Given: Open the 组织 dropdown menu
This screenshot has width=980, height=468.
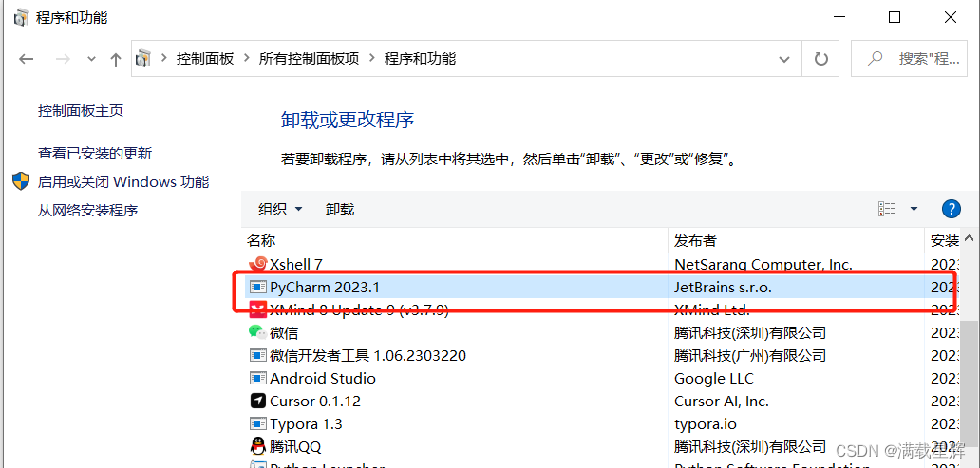Looking at the screenshot, I should 280,210.
